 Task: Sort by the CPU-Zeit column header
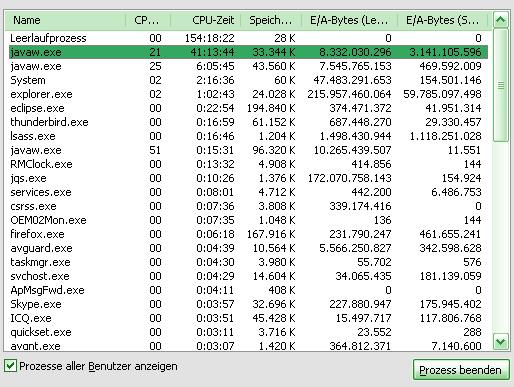(206, 20)
